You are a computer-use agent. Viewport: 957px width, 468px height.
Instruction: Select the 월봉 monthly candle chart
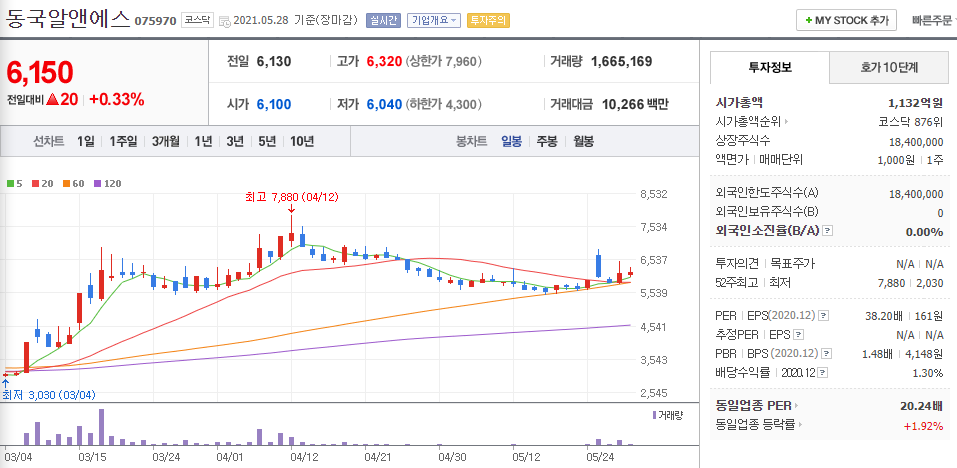(583, 142)
